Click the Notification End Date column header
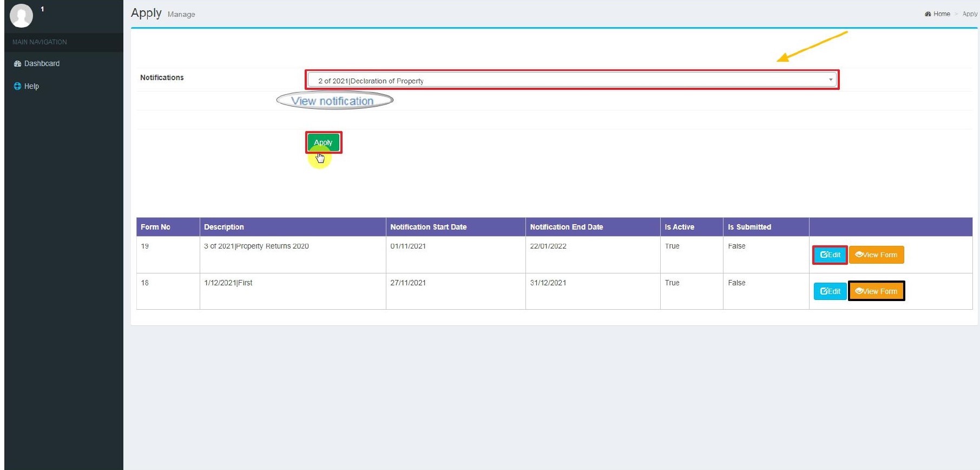The height and width of the screenshot is (470, 980). tap(566, 227)
